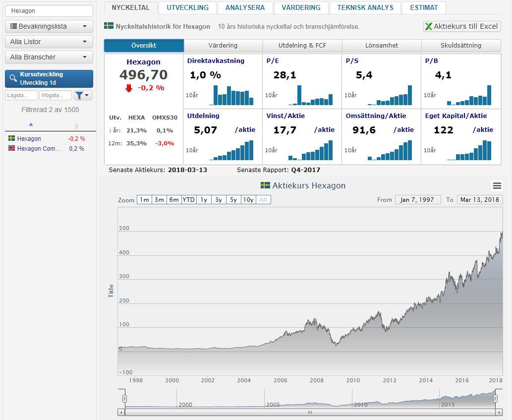Set chart zoom to 3m
The width and height of the screenshot is (512, 420).
pos(159,199)
